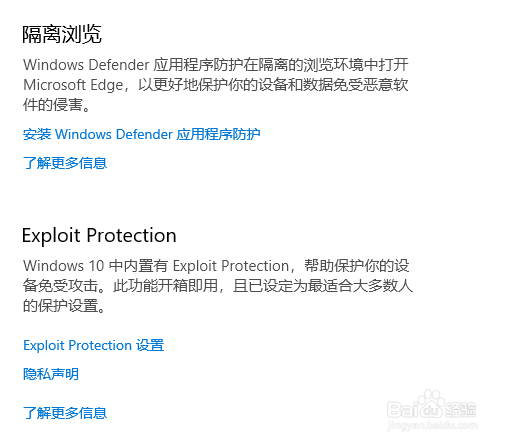
Task: Open the 隐私声明 privacy statement link
Action: 51,374
